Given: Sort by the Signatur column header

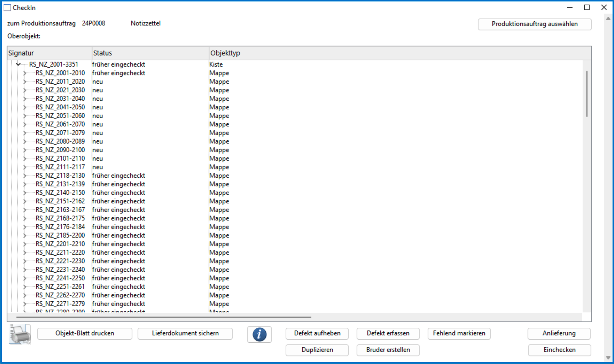Looking at the screenshot, I should coord(49,53).
